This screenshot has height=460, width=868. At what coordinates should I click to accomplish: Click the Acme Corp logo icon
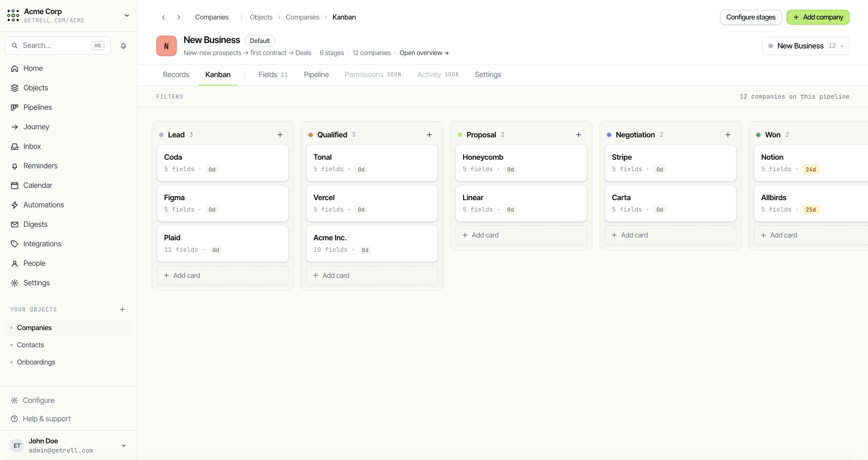coord(13,15)
